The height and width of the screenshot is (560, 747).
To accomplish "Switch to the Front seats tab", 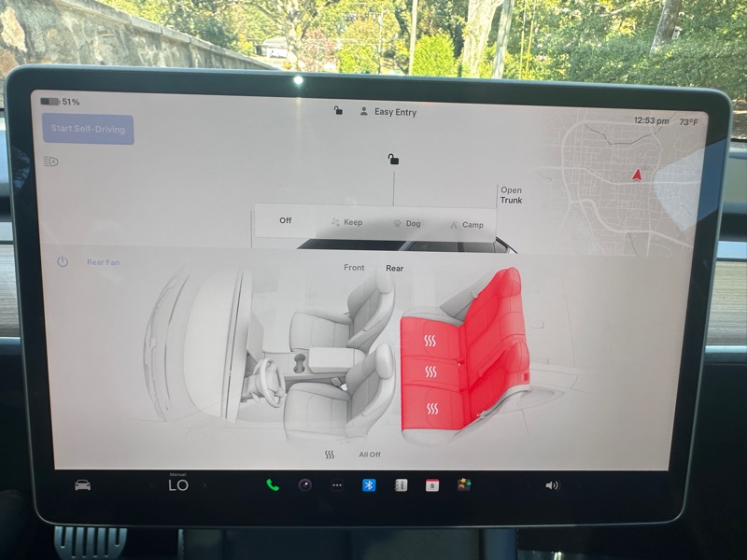I will coord(354,268).
